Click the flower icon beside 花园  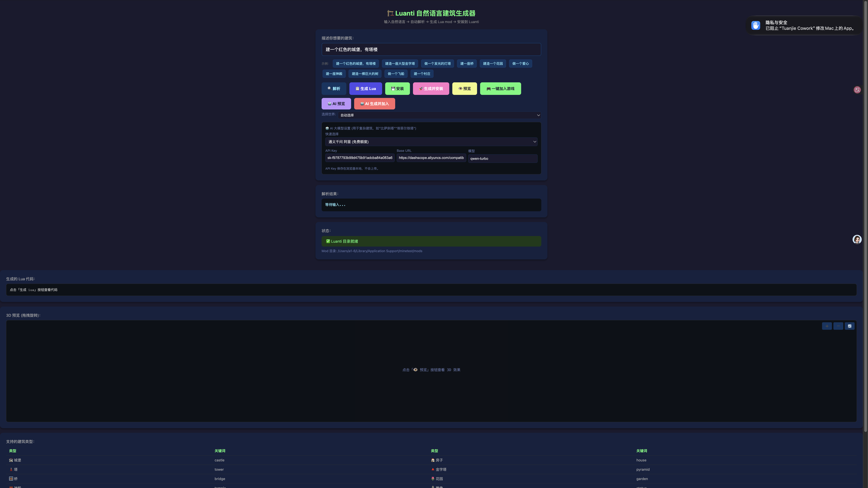click(433, 479)
